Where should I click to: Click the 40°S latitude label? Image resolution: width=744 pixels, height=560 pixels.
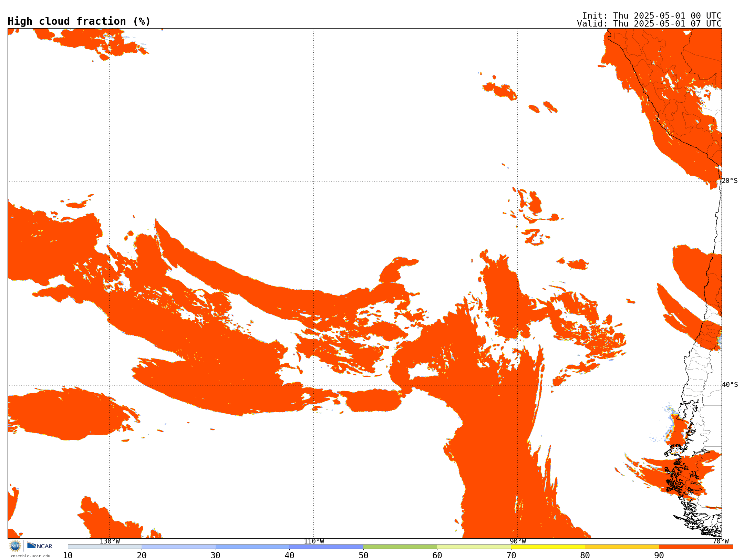[730, 385]
